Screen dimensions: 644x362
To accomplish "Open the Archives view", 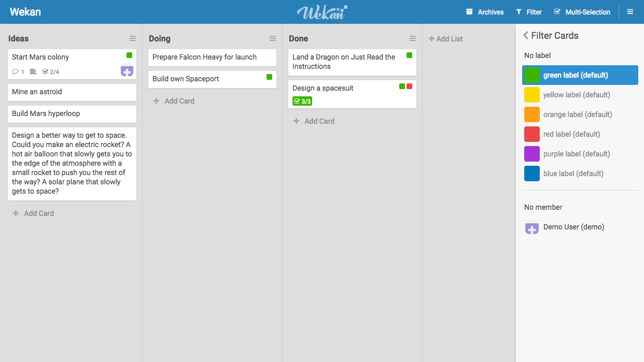I will point(485,11).
